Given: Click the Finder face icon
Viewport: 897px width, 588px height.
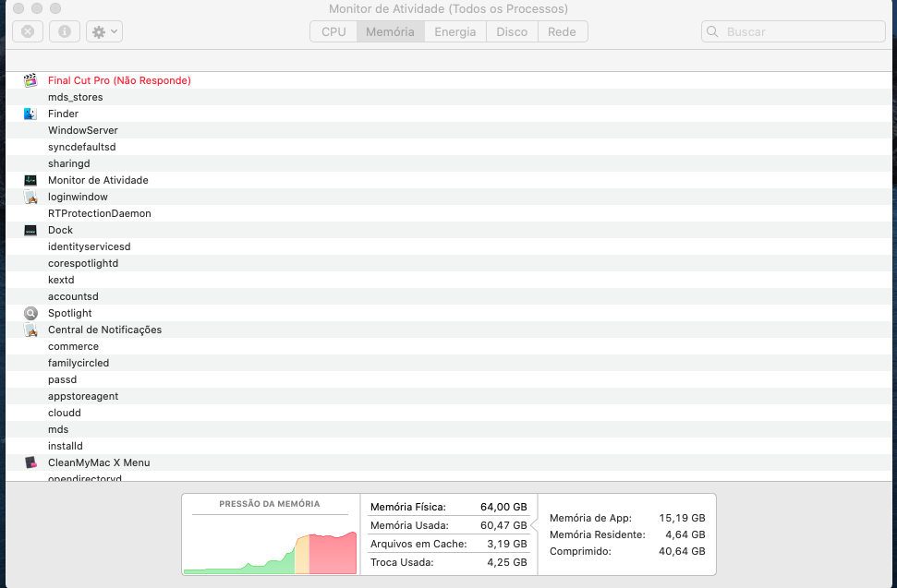Looking at the screenshot, I should (x=30, y=114).
